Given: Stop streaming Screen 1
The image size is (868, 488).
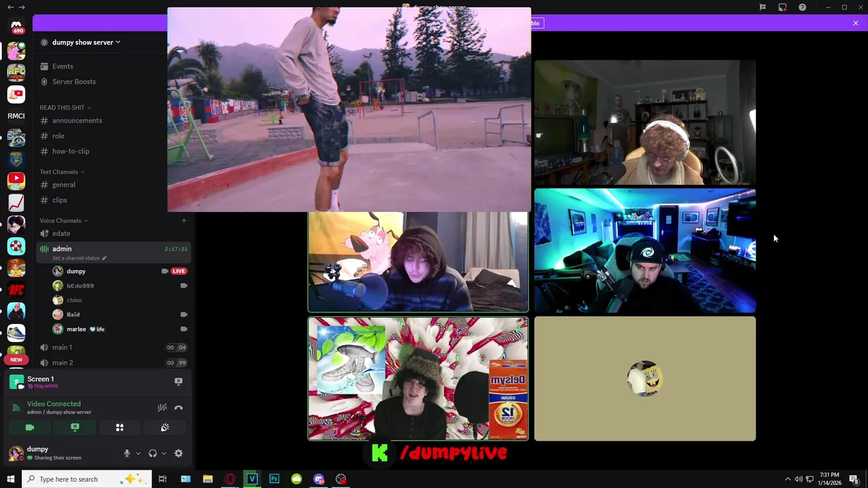Looking at the screenshot, I should click(x=178, y=382).
